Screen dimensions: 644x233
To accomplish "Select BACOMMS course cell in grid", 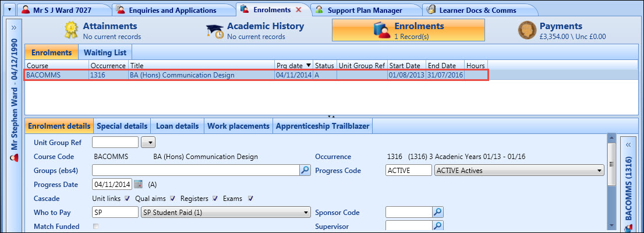I will tap(57, 75).
